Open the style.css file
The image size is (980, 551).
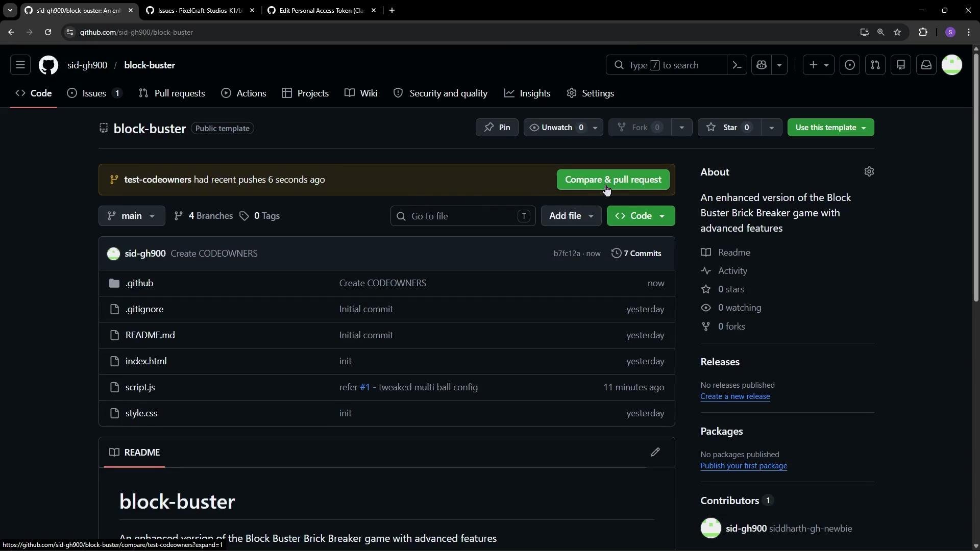coord(141,413)
